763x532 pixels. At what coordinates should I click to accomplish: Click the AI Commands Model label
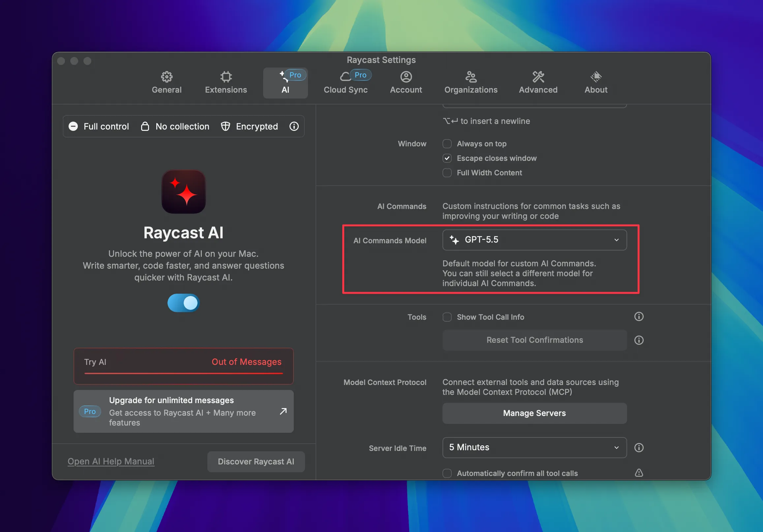pyautogui.click(x=389, y=241)
